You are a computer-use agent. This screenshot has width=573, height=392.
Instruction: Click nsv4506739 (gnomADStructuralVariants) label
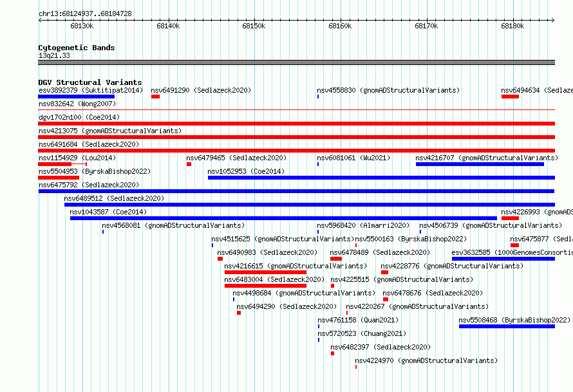491,225
